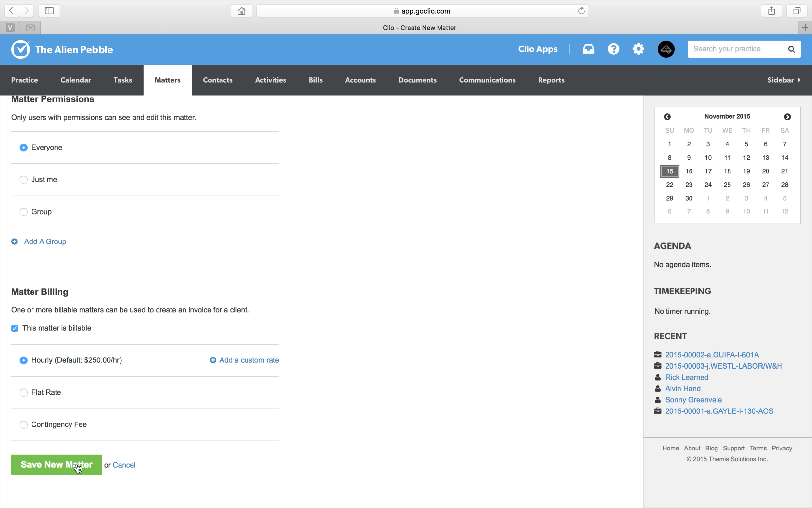The height and width of the screenshot is (508, 812).
Task: Select the Hourly billing radio
Action: [23, 360]
